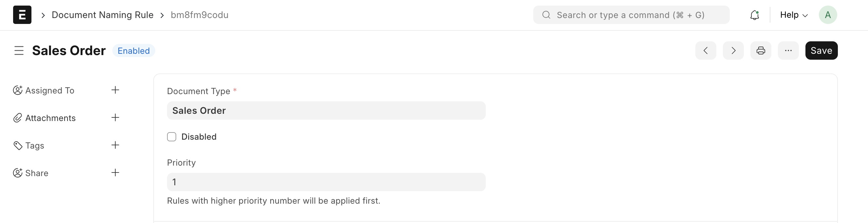This screenshot has width=868, height=223.
Task: Open the ellipsis menu icon
Action: [788, 50]
